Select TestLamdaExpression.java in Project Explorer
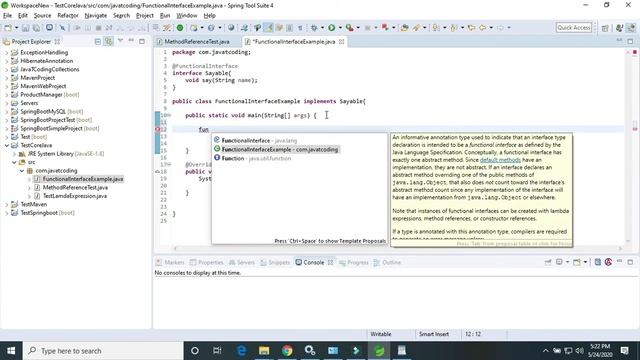Screen dimensions: 640x360 coord(75,196)
